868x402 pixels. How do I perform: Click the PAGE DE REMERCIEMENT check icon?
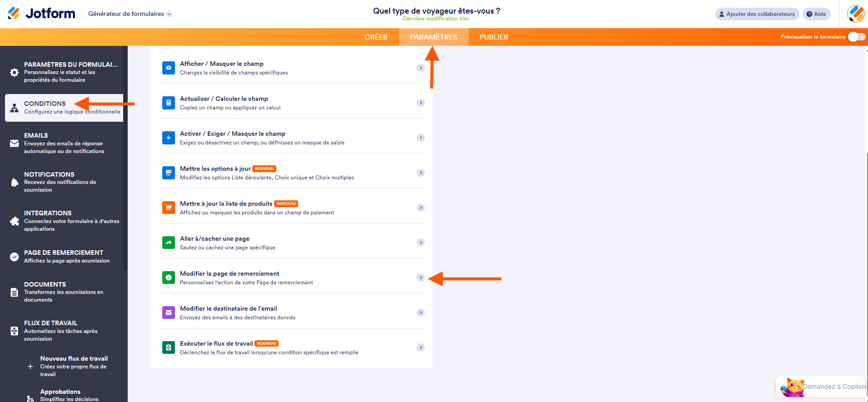[x=15, y=257]
